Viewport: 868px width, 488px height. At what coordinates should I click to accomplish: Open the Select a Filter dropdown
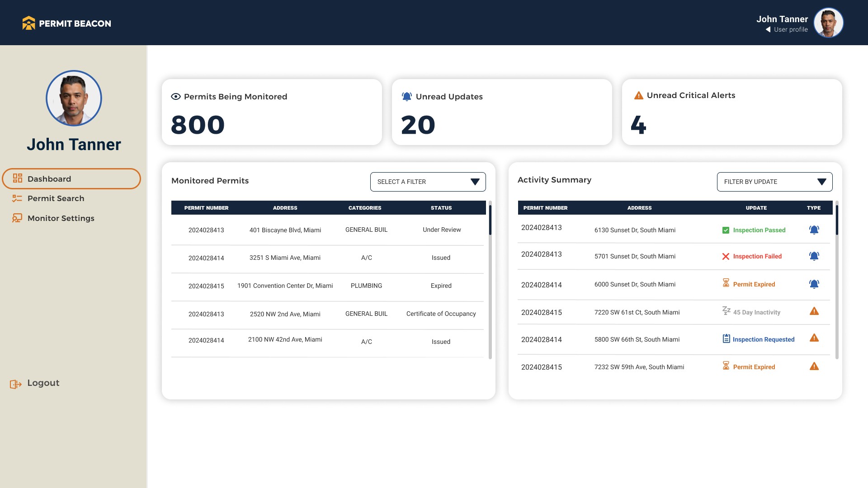(428, 182)
